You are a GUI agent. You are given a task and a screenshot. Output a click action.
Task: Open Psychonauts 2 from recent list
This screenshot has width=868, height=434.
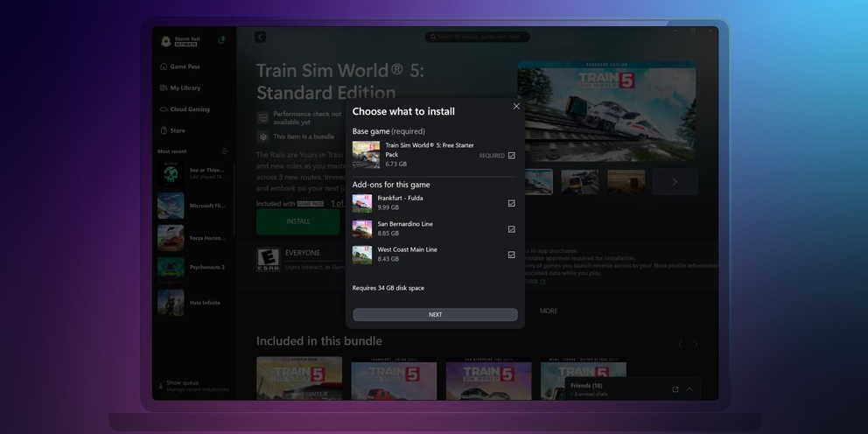coord(192,270)
